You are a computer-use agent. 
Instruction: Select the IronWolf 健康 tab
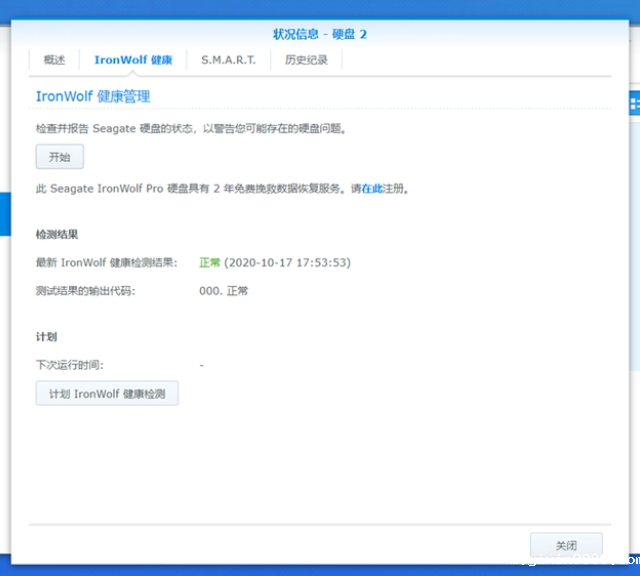(x=133, y=60)
